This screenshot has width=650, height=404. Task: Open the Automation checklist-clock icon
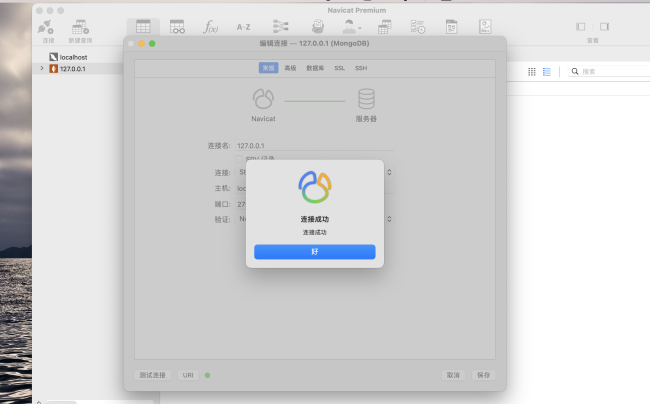point(418,27)
